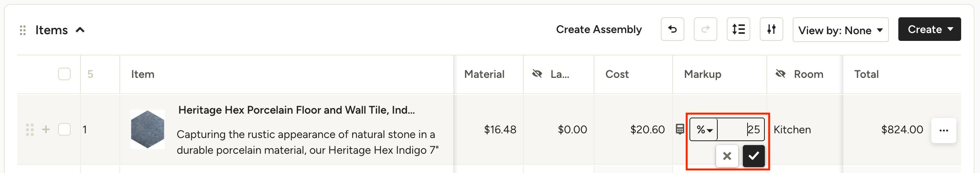Click Create Assembly

pos(599,29)
